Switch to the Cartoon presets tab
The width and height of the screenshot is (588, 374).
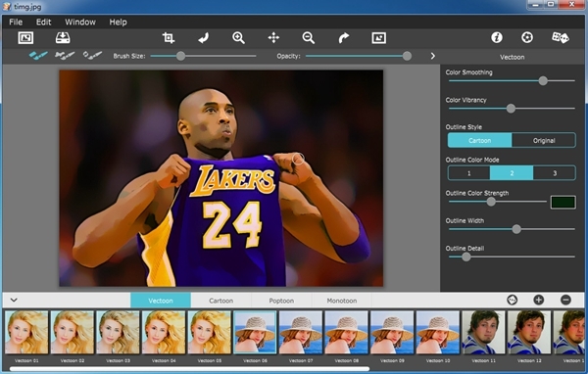220,301
